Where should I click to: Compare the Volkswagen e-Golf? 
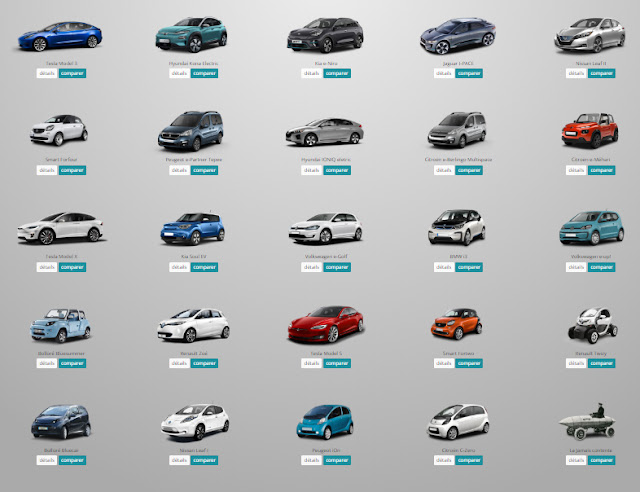pos(337,267)
